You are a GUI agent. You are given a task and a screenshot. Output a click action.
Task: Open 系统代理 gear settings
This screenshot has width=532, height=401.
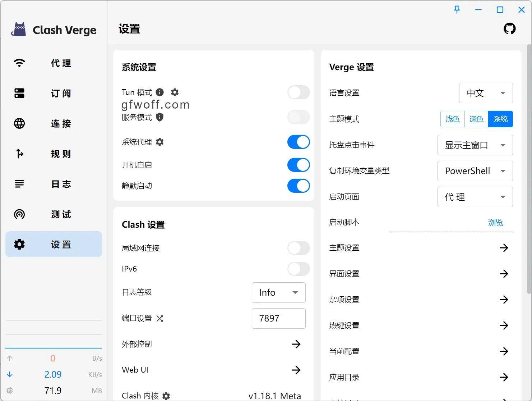tap(160, 142)
